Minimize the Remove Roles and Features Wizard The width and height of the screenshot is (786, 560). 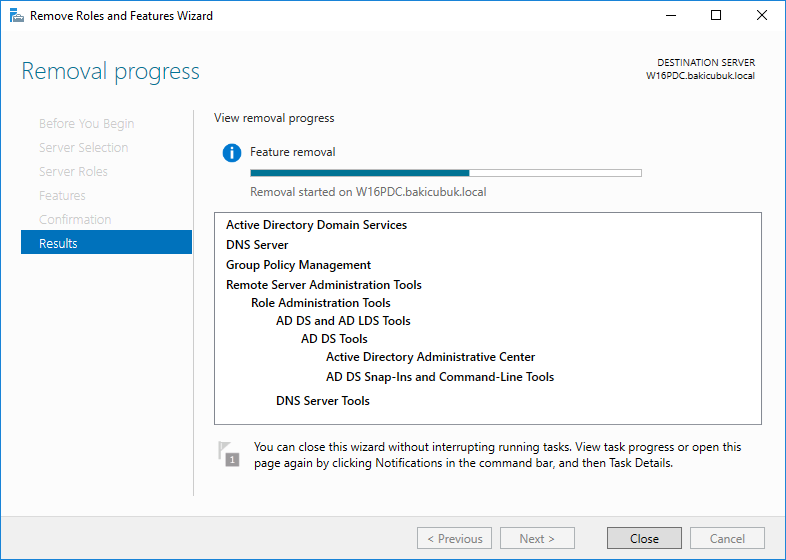pyautogui.click(x=671, y=16)
